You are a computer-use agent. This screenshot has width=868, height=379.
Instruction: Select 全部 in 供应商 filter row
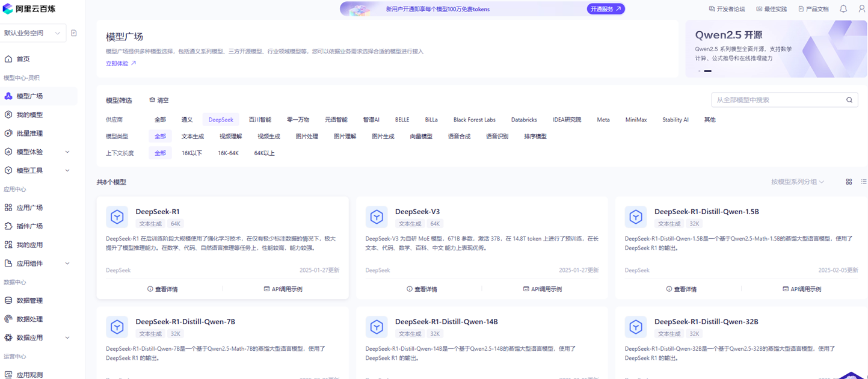pos(160,120)
